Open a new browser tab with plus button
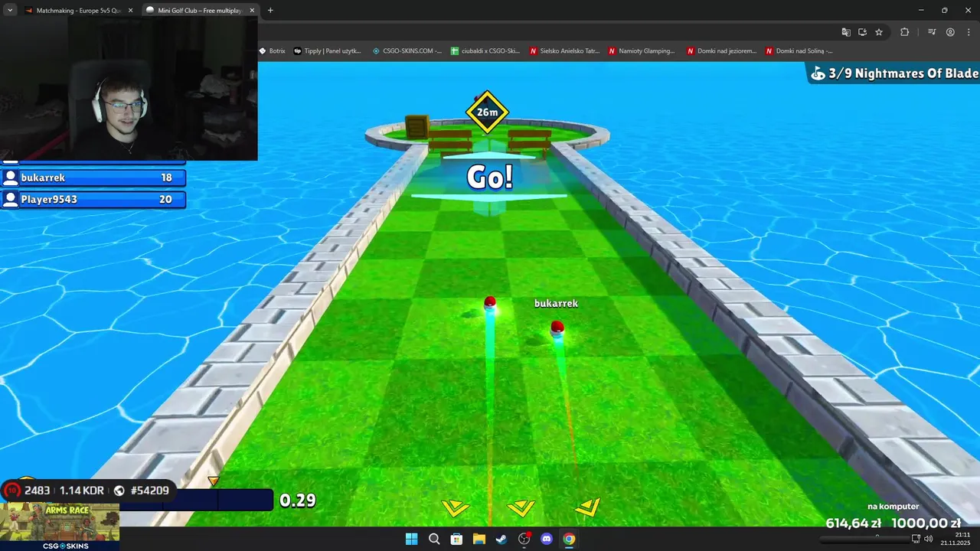The height and width of the screenshot is (551, 980). click(270, 11)
